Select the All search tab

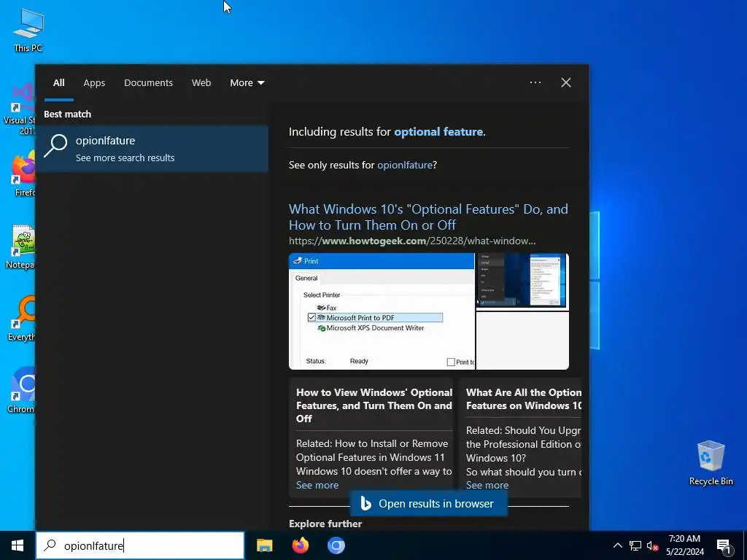[x=58, y=83]
